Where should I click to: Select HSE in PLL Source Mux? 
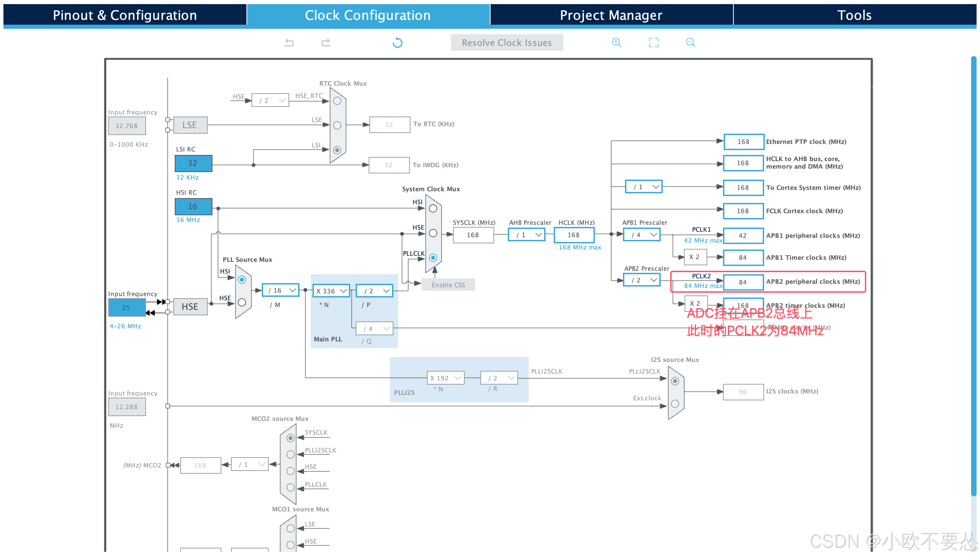click(242, 302)
